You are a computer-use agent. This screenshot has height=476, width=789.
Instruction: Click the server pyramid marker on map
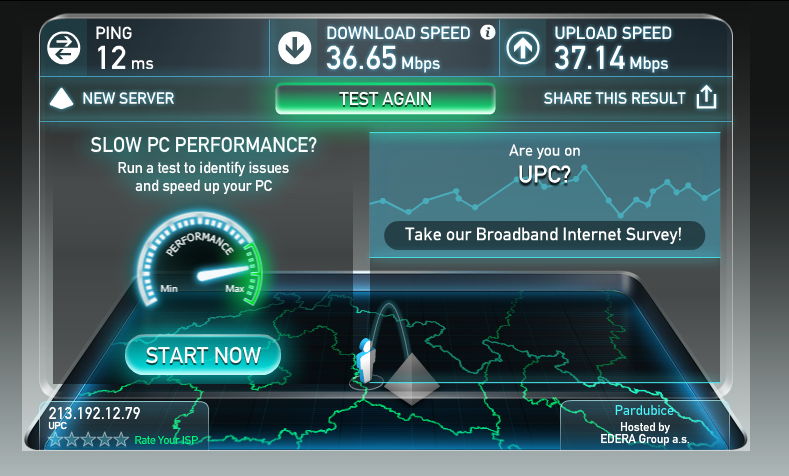[x=412, y=379]
